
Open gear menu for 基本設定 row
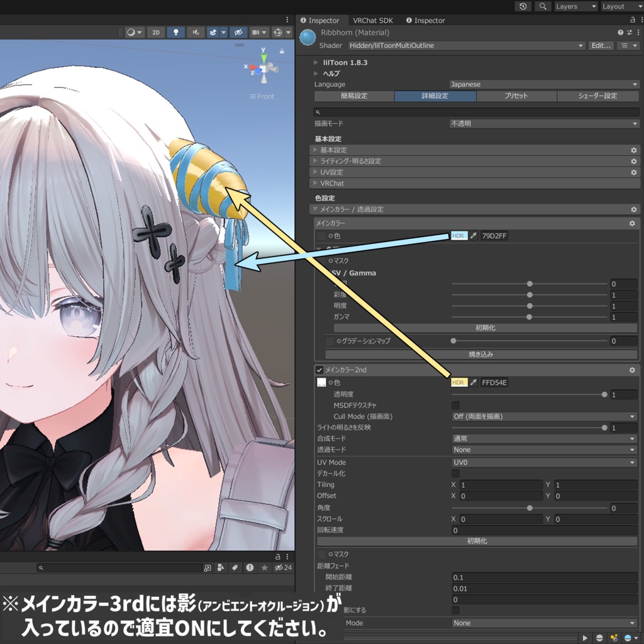coord(633,150)
